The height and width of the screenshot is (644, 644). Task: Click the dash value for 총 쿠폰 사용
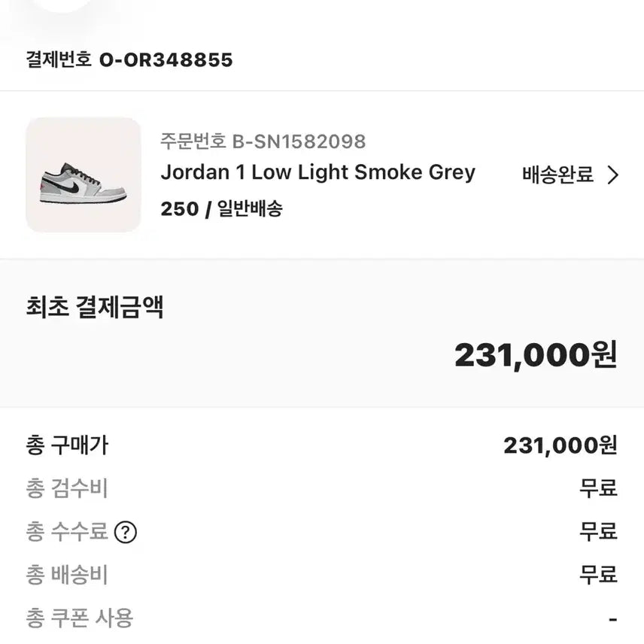[x=612, y=620]
